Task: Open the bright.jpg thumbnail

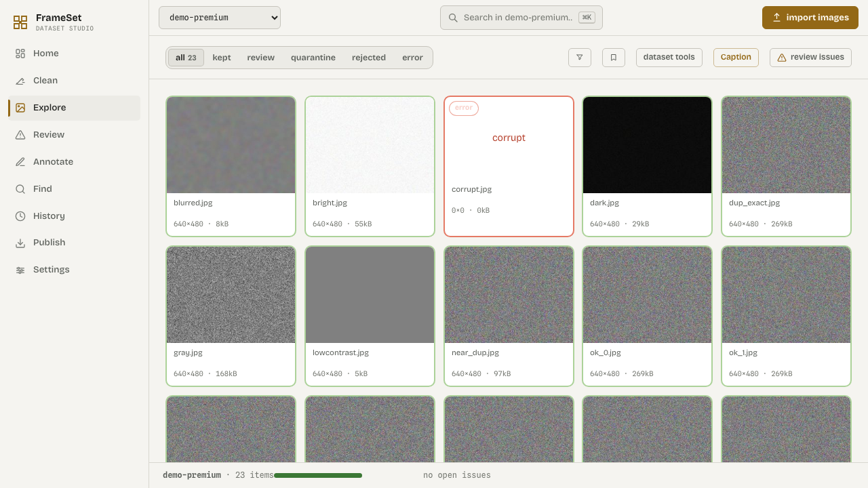Action: [370, 145]
